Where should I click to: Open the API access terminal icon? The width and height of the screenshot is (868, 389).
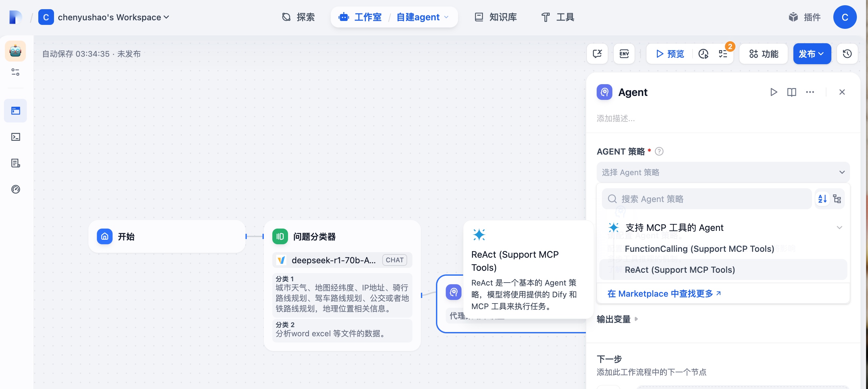click(x=15, y=137)
